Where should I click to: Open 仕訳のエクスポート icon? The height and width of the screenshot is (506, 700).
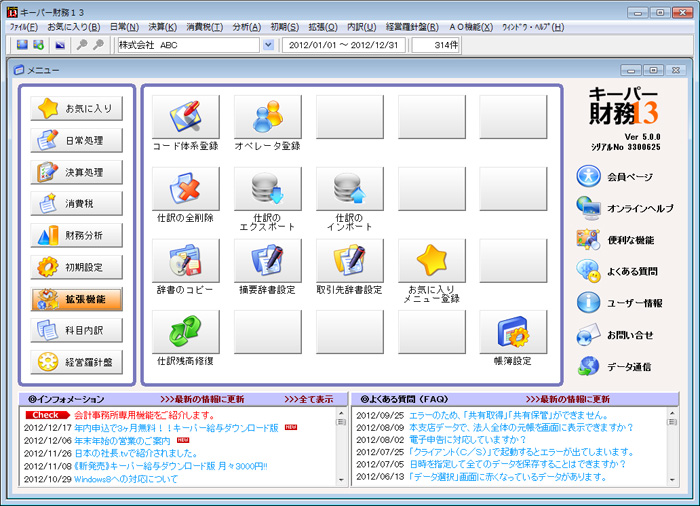pyautogui.click(x=268, y=188)
